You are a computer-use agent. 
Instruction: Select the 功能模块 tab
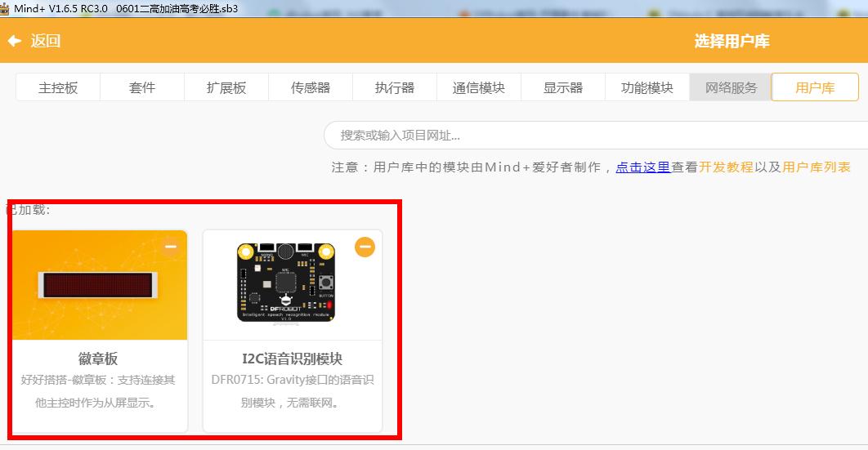(647, 88)
